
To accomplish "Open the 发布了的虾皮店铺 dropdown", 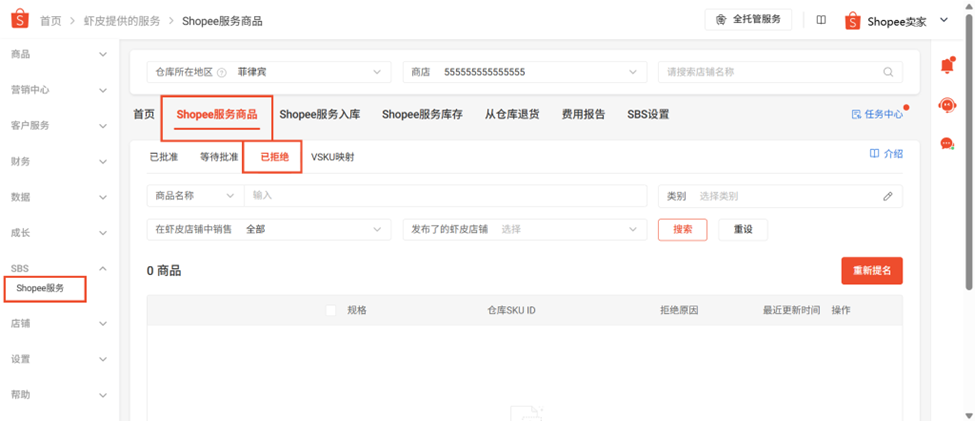I will pos(524,229).
